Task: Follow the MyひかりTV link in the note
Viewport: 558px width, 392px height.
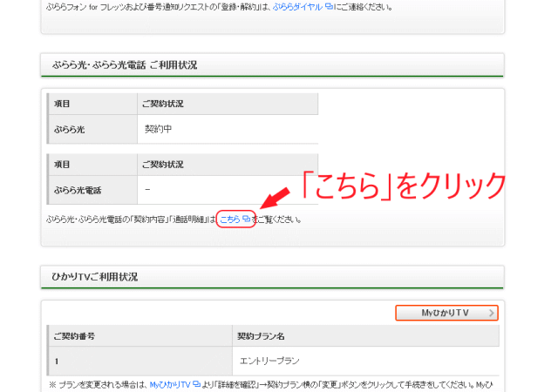Action: tap(170, 385)
